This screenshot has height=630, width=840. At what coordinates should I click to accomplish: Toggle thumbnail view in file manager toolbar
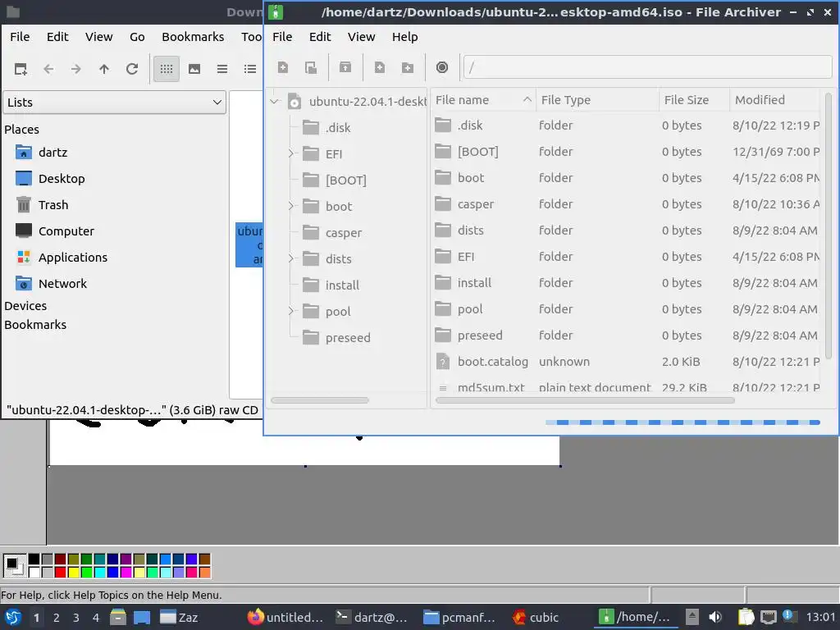[194, 69]
